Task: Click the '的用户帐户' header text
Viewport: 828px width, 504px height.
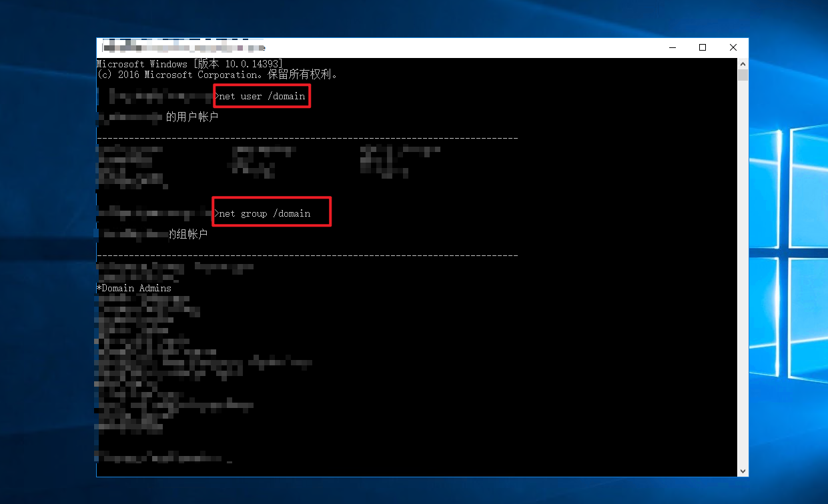Action: click(192, 117)
